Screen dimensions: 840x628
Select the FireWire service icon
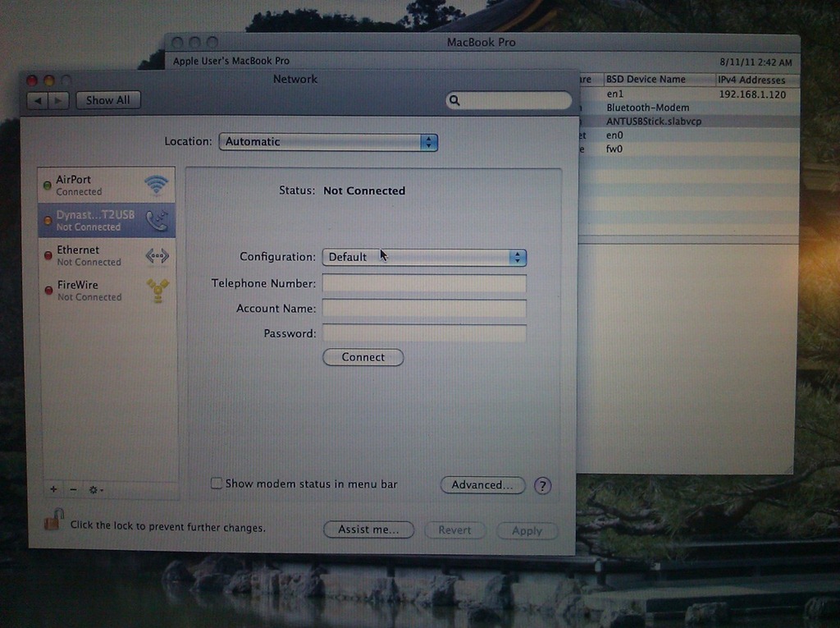[x=156, y=290]
